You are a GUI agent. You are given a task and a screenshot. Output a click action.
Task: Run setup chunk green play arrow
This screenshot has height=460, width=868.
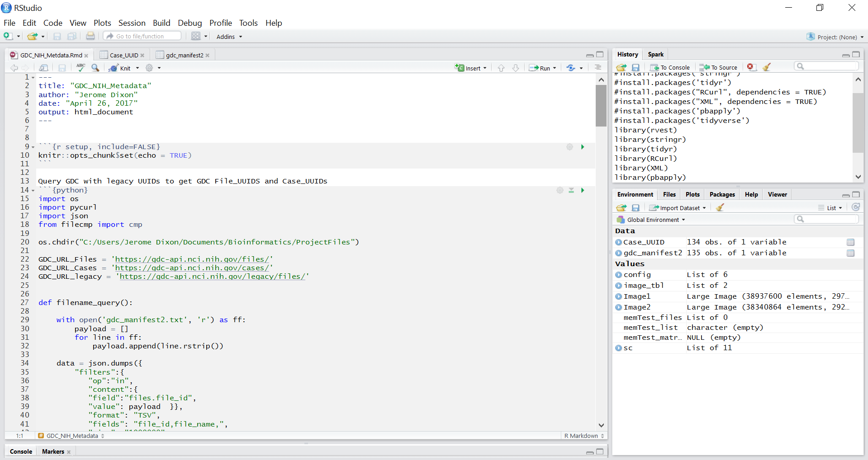[x=583, y=147]
